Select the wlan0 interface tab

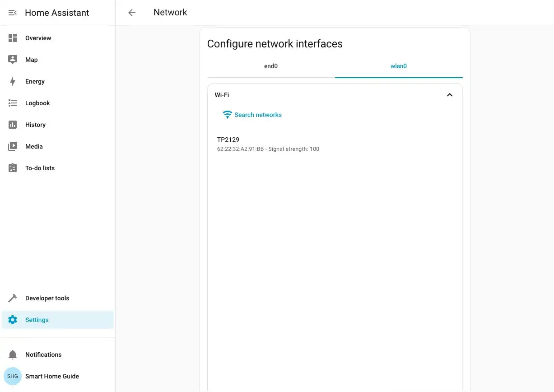pos(399,66)
